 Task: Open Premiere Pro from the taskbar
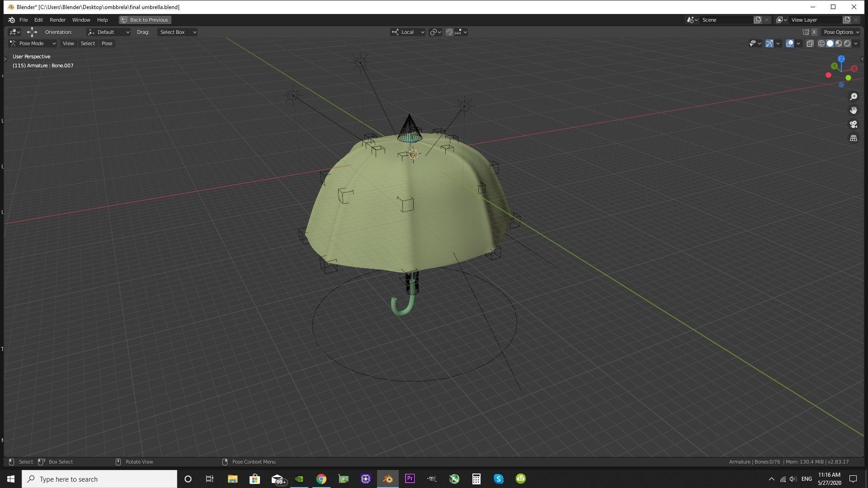(x=410, y=479)
